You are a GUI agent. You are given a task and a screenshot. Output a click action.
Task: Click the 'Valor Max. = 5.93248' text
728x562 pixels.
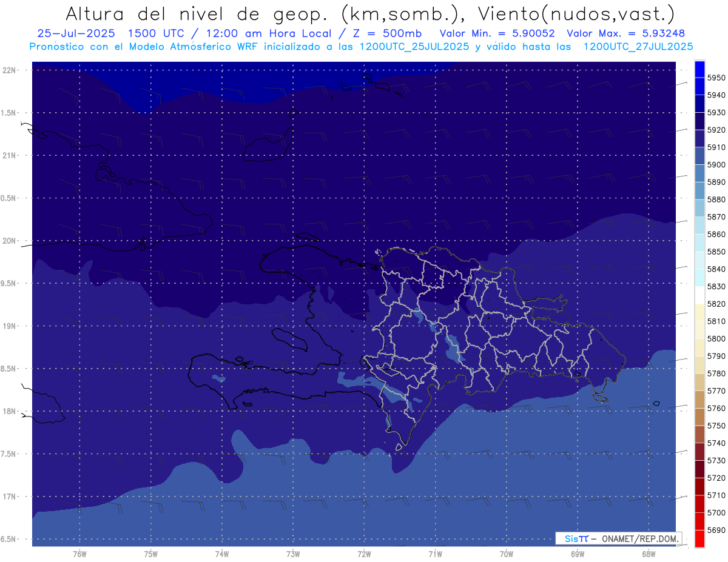(626, 34)
